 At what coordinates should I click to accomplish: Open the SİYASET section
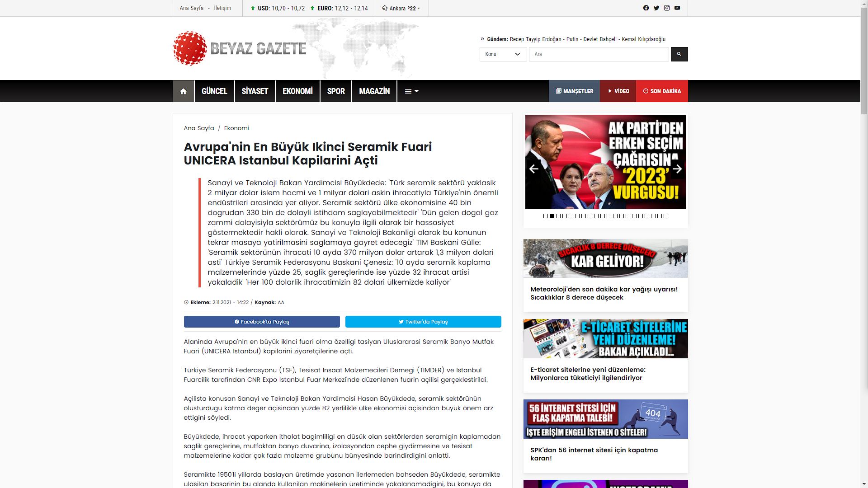pos(255,91)
